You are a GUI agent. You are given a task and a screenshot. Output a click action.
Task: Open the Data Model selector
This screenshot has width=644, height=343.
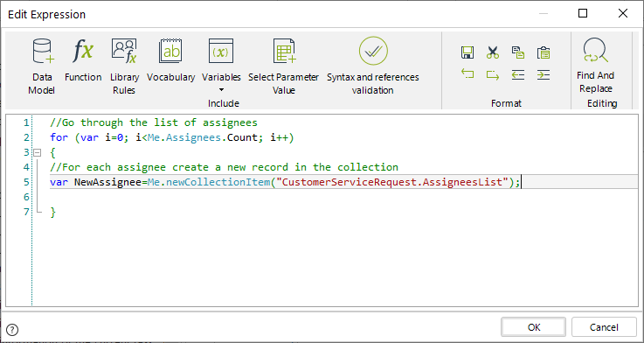click(x=42, y=66)
